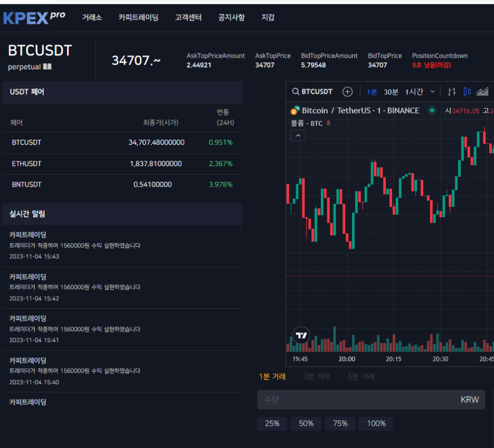Click the 2.367% change value

tap(221, 164)
